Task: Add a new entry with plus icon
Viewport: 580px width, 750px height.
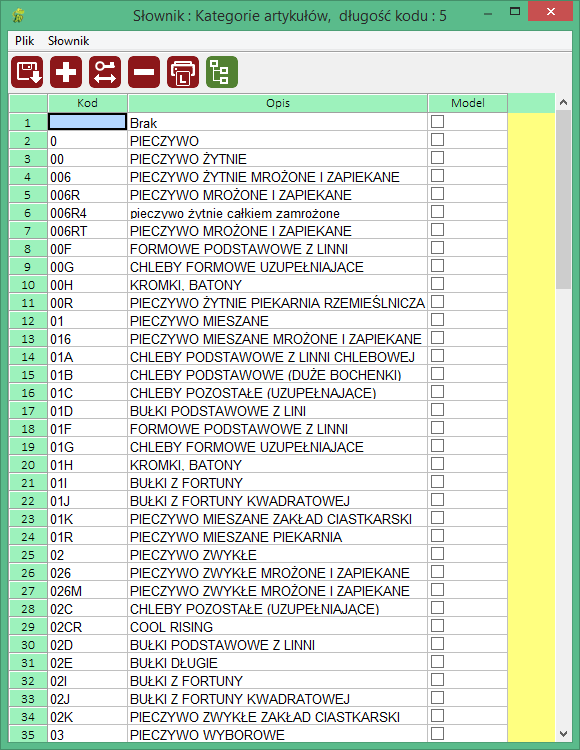Action: [66, 72]
